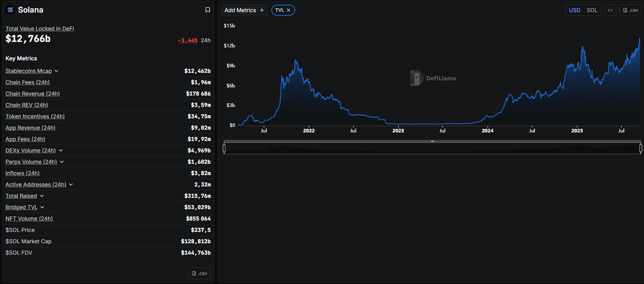644x284 pixels.
Task: Click the Solana logo icon
Action: pos(11,10)
